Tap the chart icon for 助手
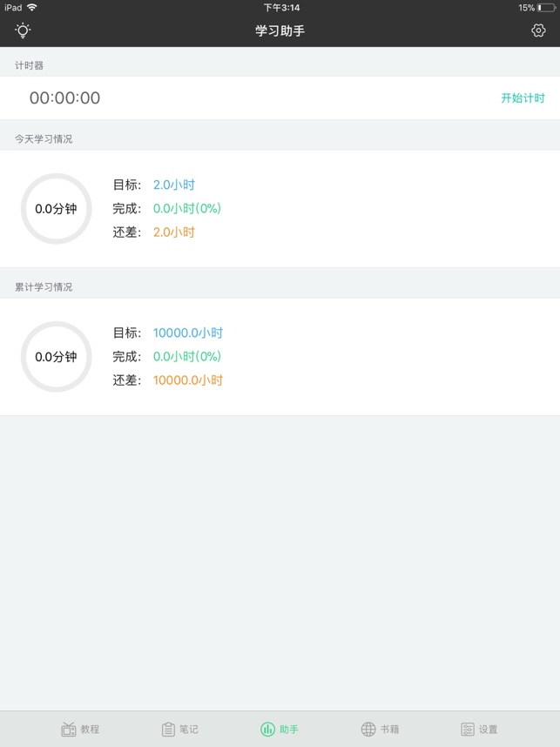 [267, 728]
